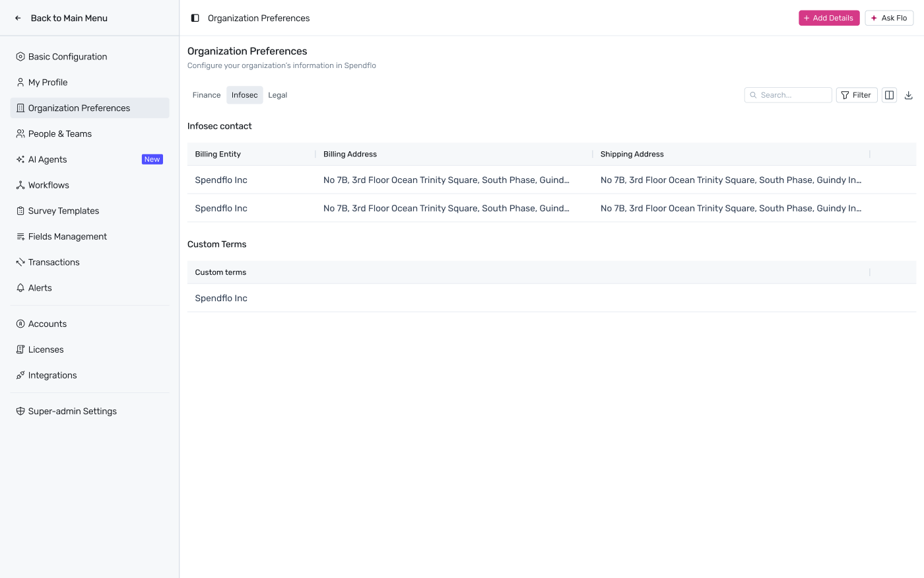Focus the Search input field
Image resolution: width=924 pixels, height=578 pixels.
(788, 95)
